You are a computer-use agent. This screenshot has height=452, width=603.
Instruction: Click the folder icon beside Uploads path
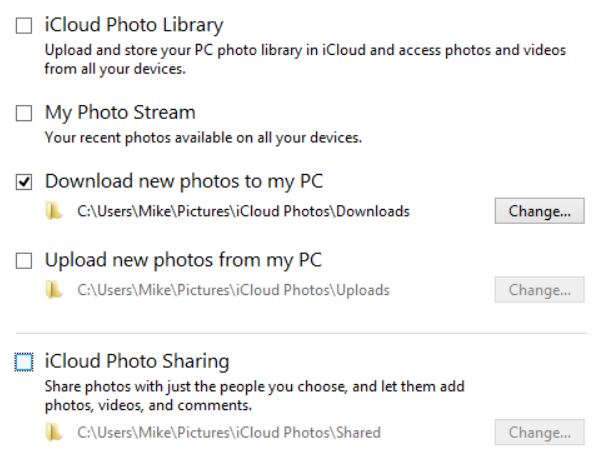[54, 291]
